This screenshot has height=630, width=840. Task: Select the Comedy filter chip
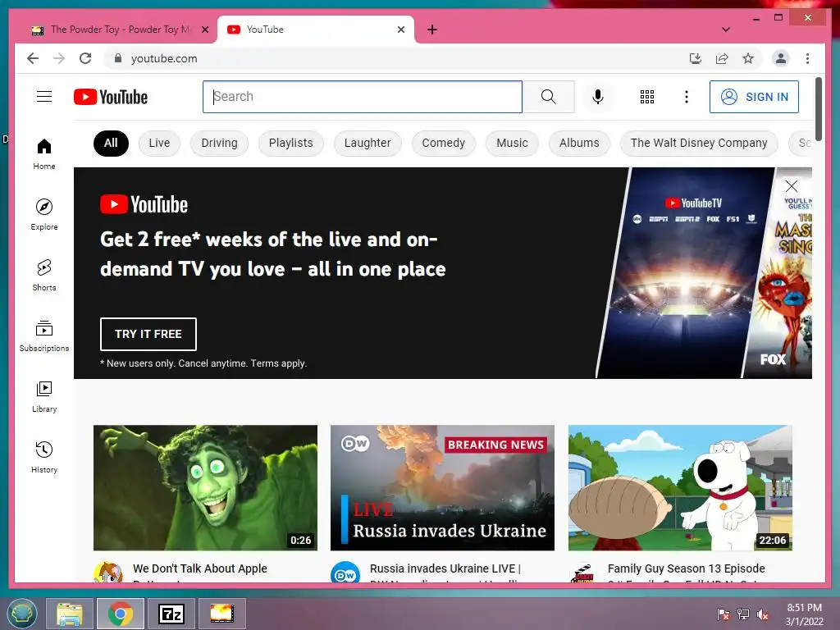[444, 143]
